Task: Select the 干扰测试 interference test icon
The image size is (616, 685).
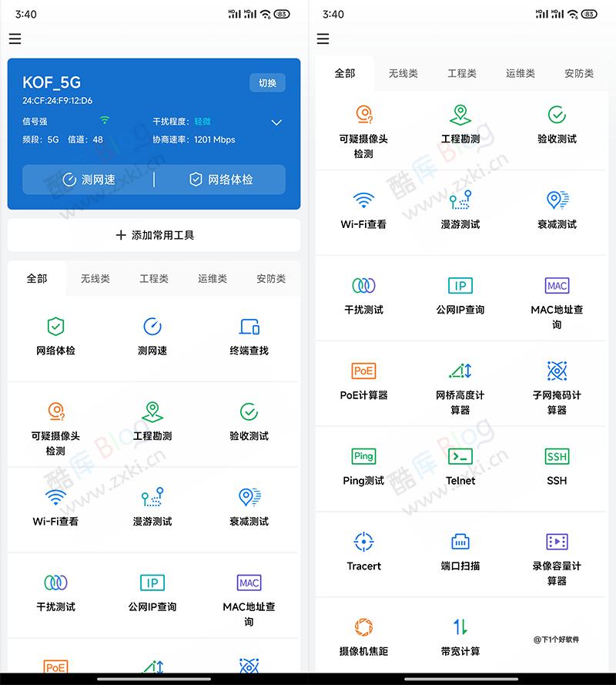Action: point(363,293)
